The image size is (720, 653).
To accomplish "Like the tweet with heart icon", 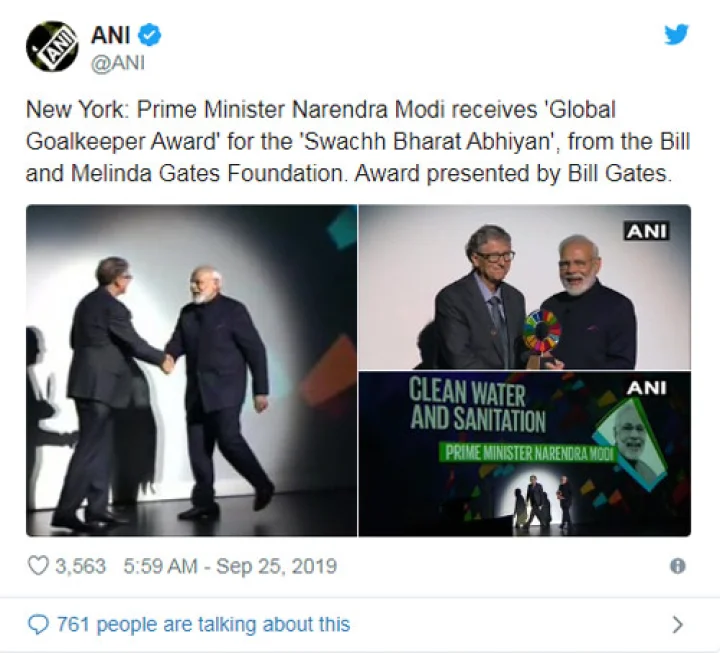I will click(x=38, y=566).
